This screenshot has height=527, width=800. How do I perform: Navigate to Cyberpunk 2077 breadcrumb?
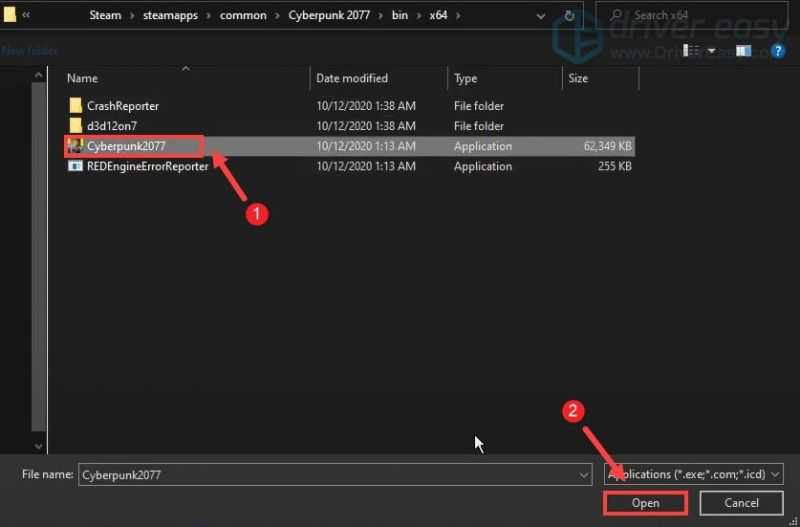329,15
